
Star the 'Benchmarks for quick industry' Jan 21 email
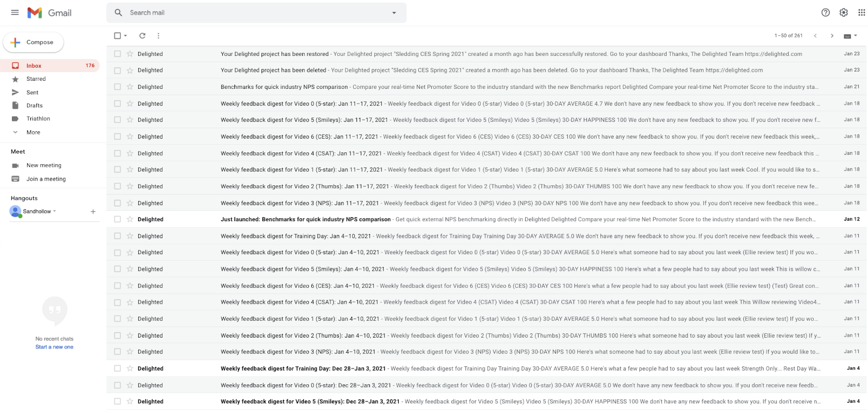pos(130,87)
